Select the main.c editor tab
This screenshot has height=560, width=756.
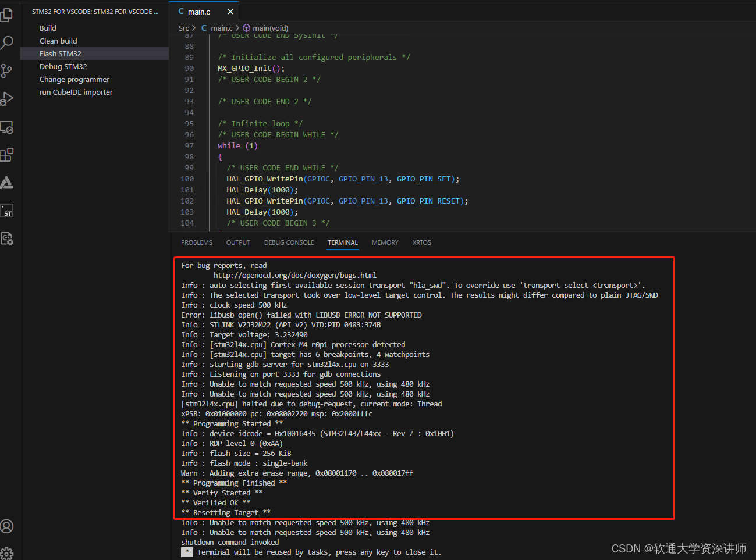[x=204, y=12]
